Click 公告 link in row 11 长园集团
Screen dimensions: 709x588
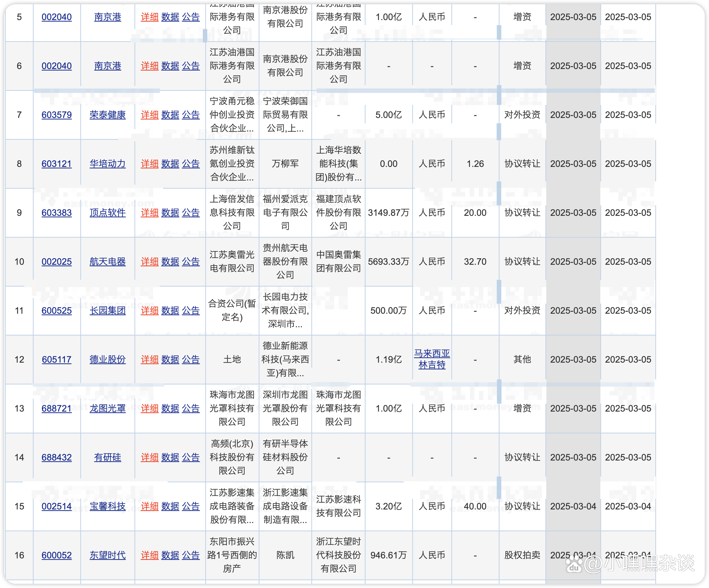click(191, 311)
